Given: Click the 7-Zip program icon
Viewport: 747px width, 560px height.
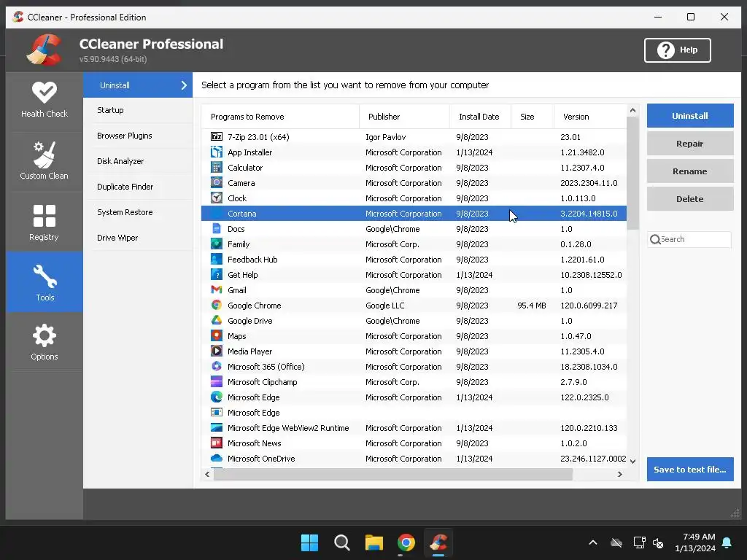Looking at the screenshot, I should click(x=216, y=136).
